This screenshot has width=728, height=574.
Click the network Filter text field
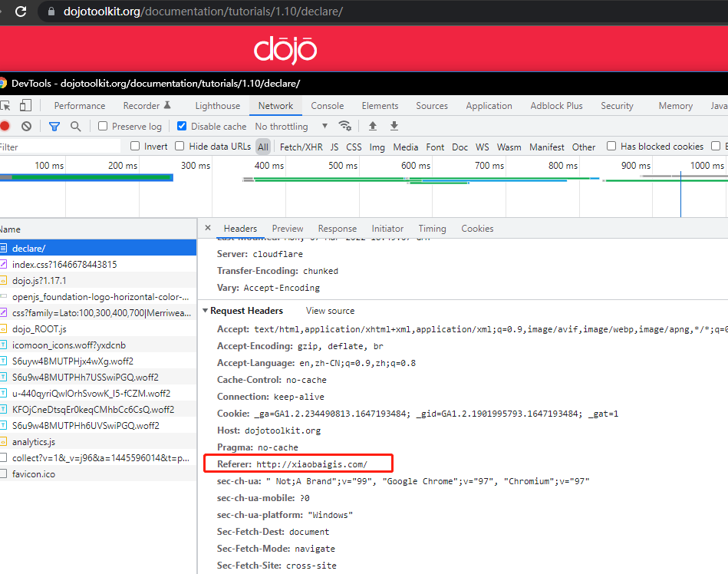[x=61, y=147]
